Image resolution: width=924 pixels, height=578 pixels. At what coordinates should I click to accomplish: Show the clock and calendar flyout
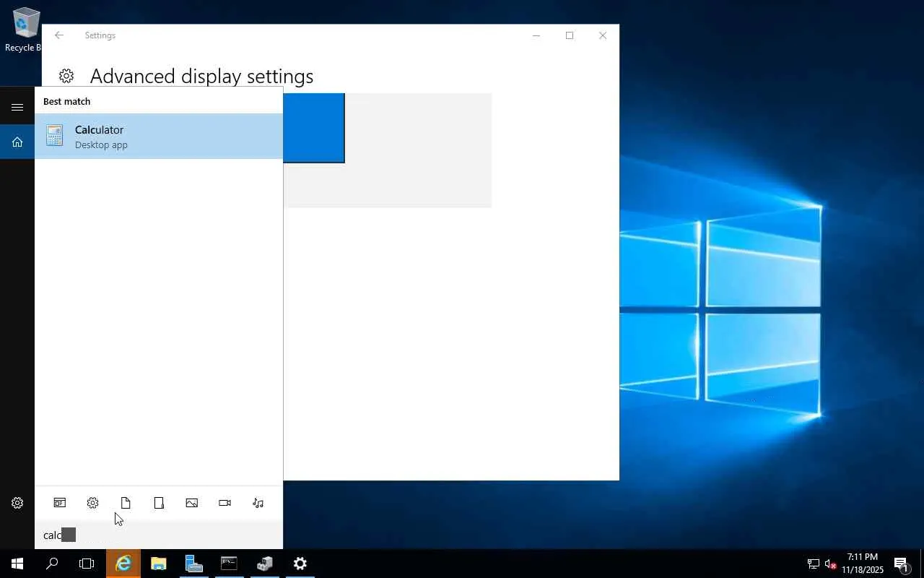[863, 564]
